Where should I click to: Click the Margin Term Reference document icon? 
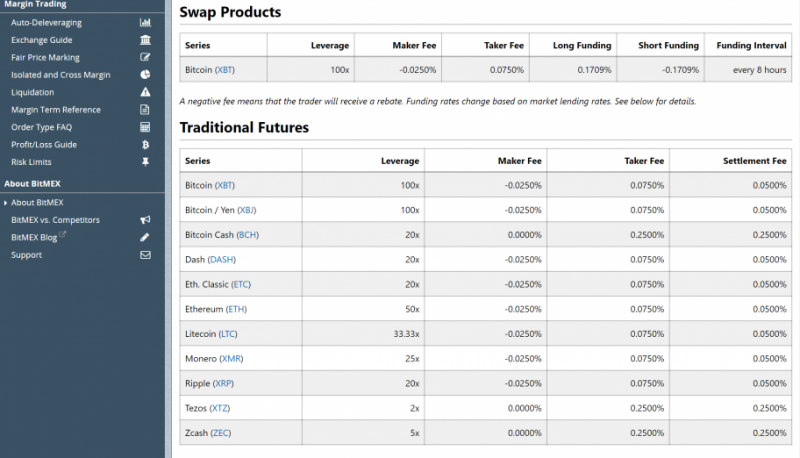pyautogui.click(x=145, y=109)
